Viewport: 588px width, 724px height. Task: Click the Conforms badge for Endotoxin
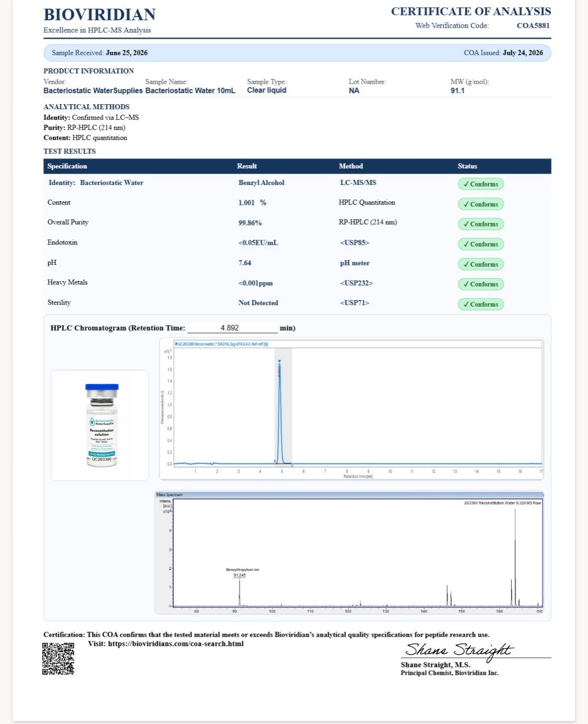481,244
